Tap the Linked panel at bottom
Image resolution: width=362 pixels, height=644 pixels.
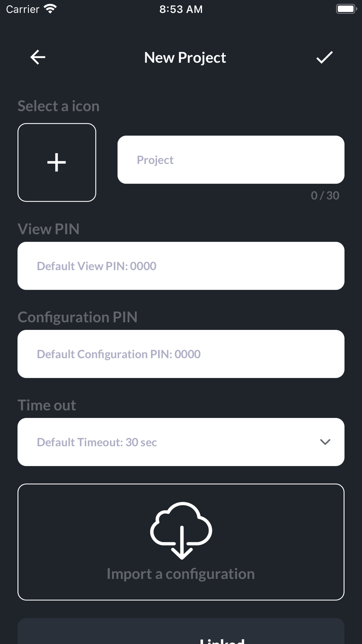(181, 631)
